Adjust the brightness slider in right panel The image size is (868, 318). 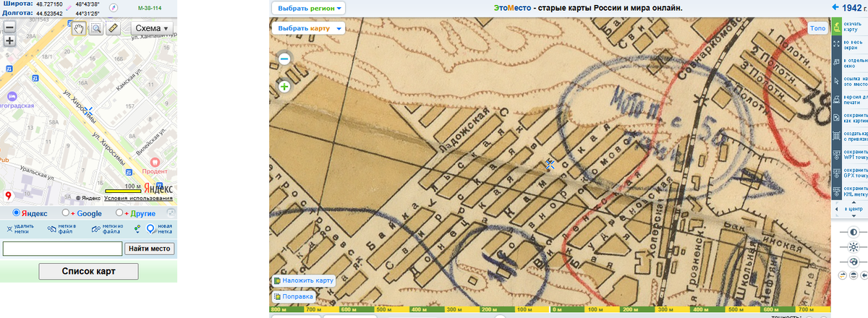coord(854,246)
